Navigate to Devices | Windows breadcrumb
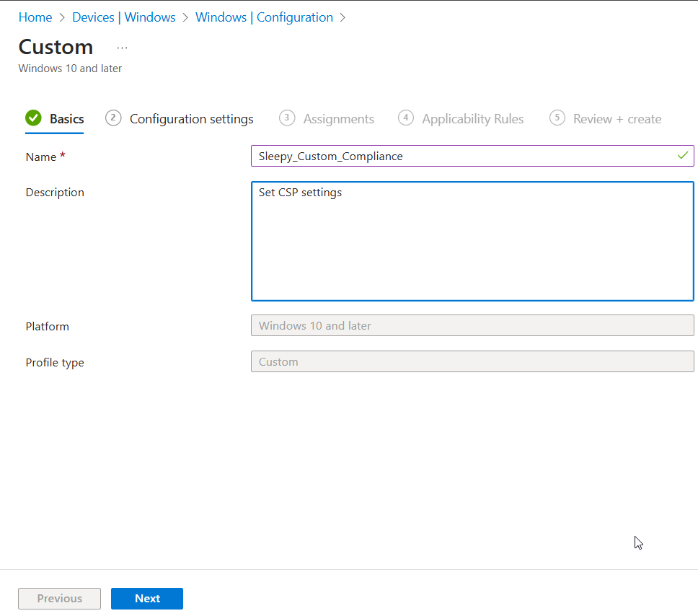Image resolution: width=698 pixels, height=616 pixels. click(x=123, y=17)
